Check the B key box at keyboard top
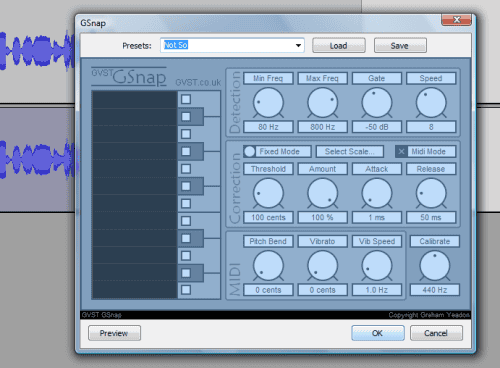500x368 pixels. (186, 99)
